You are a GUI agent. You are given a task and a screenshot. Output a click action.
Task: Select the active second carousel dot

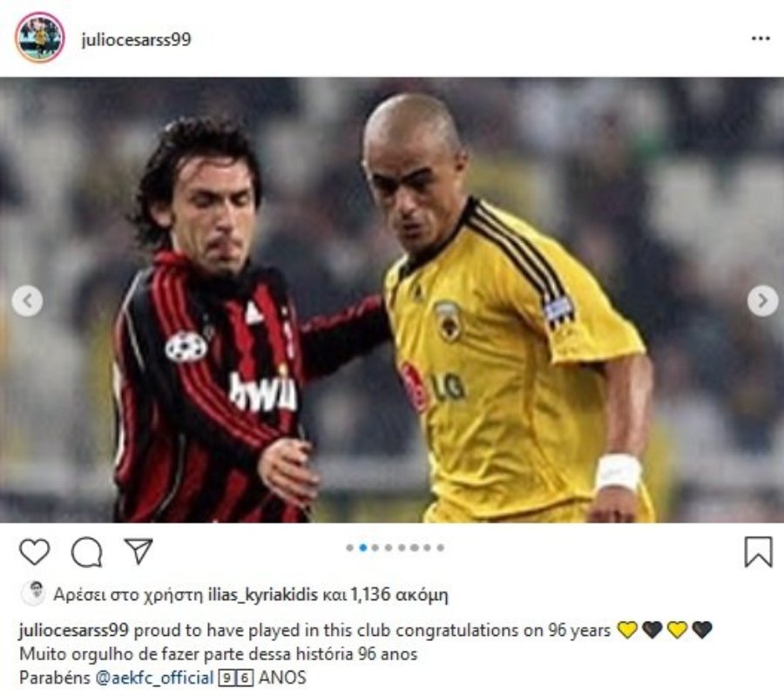(x=363, y=548)
